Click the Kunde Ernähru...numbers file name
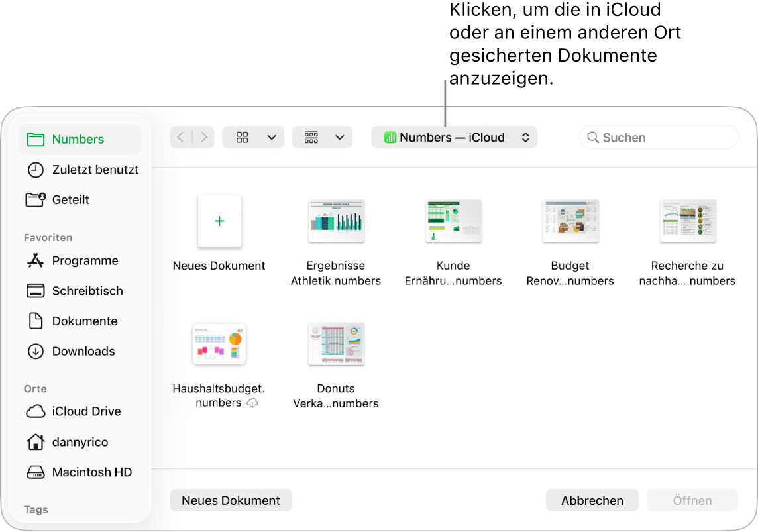Screen dimensions: 758x532 [453, 274]
